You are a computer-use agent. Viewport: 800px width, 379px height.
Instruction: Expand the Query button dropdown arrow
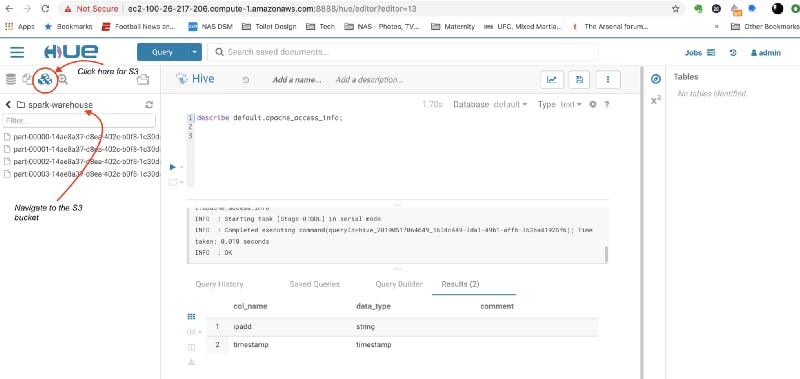(194, 52)
